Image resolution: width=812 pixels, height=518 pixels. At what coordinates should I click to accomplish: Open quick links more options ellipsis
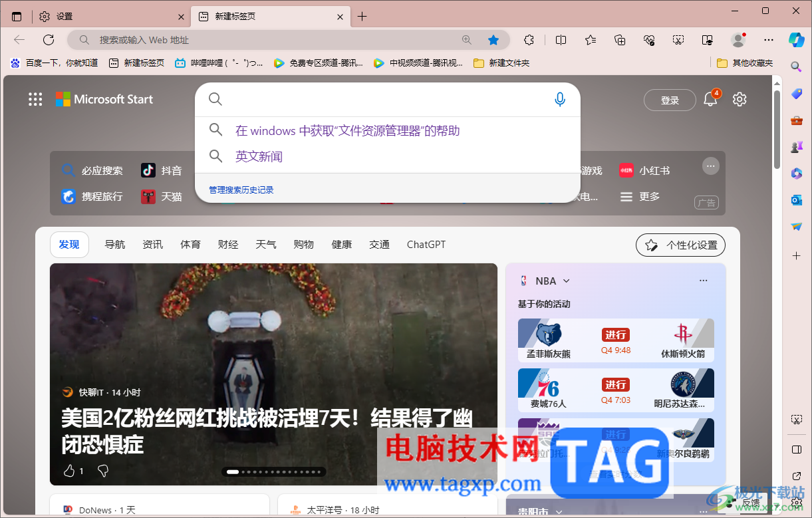[x=711, y=166]
